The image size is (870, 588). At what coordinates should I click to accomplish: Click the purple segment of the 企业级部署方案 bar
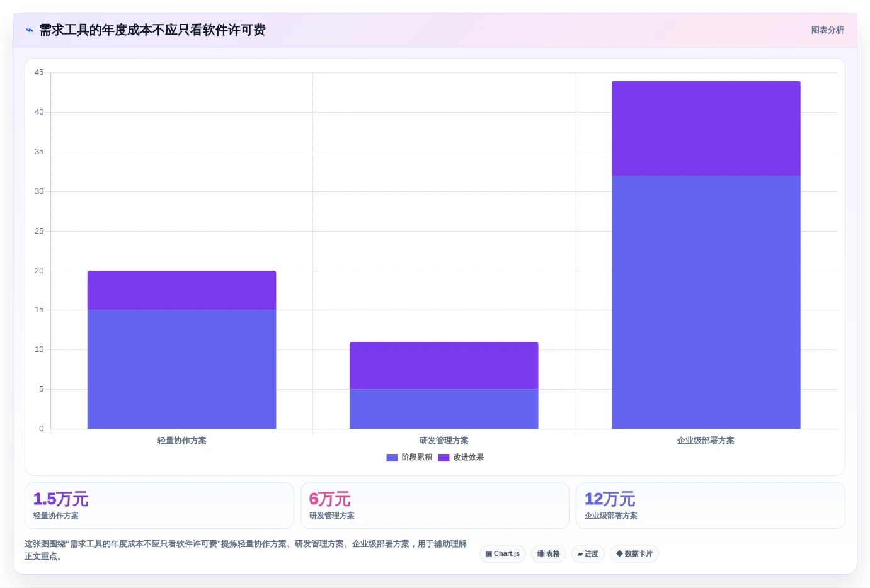click(706, 128)
